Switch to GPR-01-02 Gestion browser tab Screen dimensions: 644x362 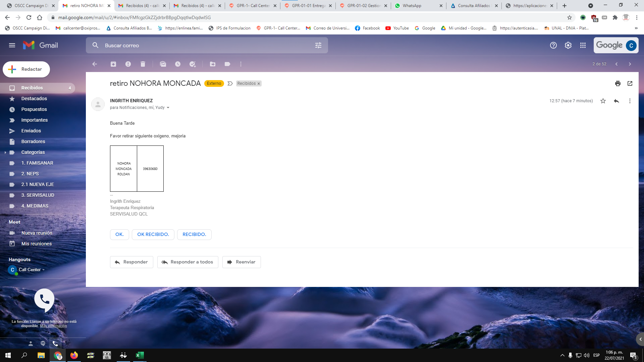363,6
